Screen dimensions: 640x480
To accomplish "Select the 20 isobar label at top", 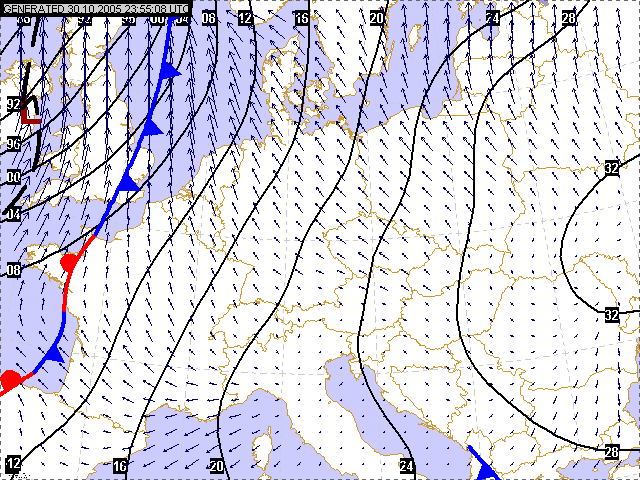I will click(377, 18).
